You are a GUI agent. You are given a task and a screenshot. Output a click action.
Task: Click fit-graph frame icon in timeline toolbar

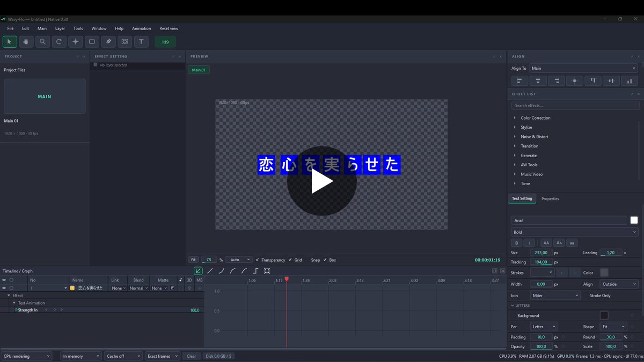267,271
